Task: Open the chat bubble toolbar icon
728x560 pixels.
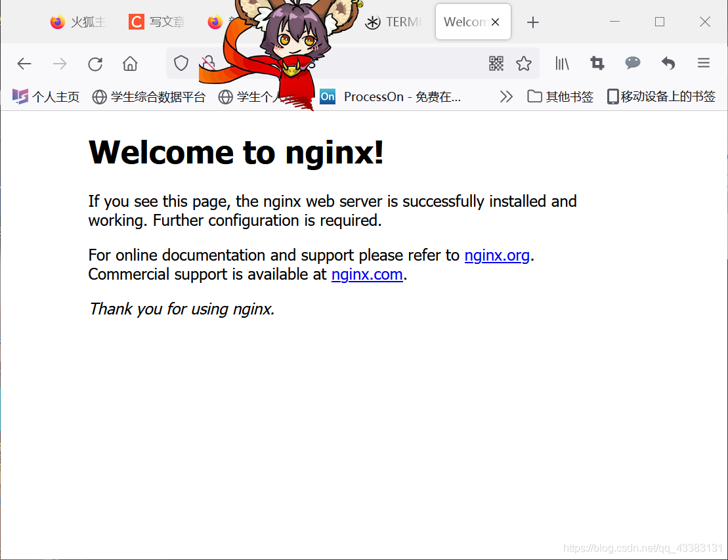Action: 632,62
